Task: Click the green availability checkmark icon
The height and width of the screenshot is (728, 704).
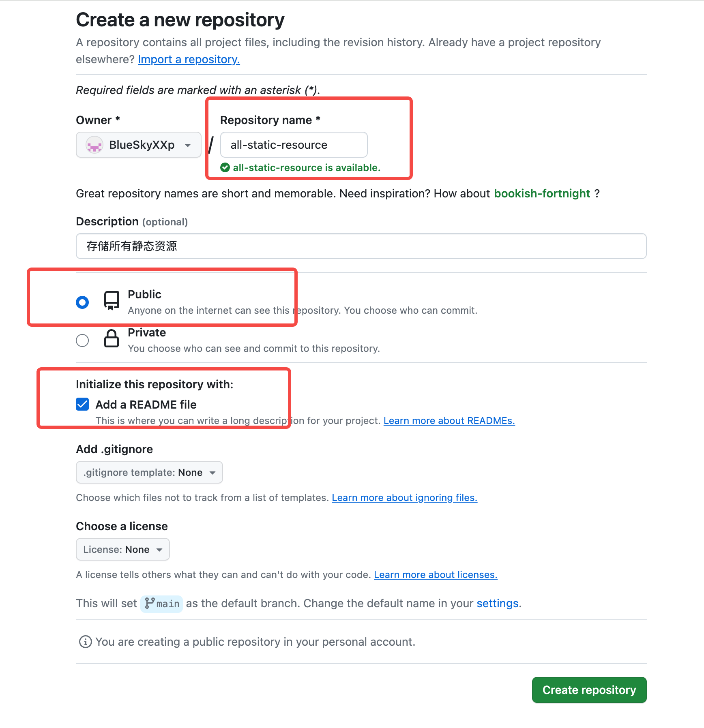Action: (x=225, y=167)
